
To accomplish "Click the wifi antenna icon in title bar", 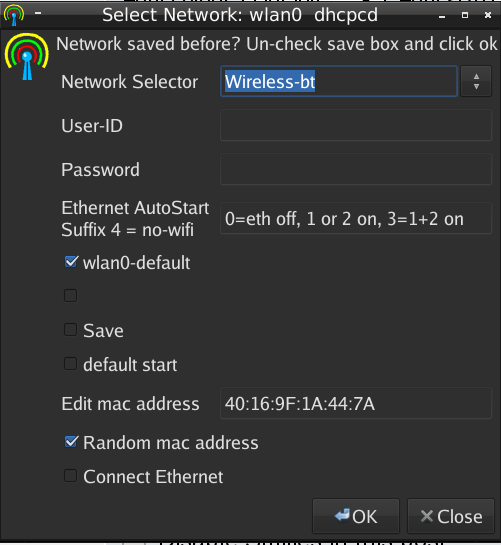I will pyautogui.click(x=14, y=15).
